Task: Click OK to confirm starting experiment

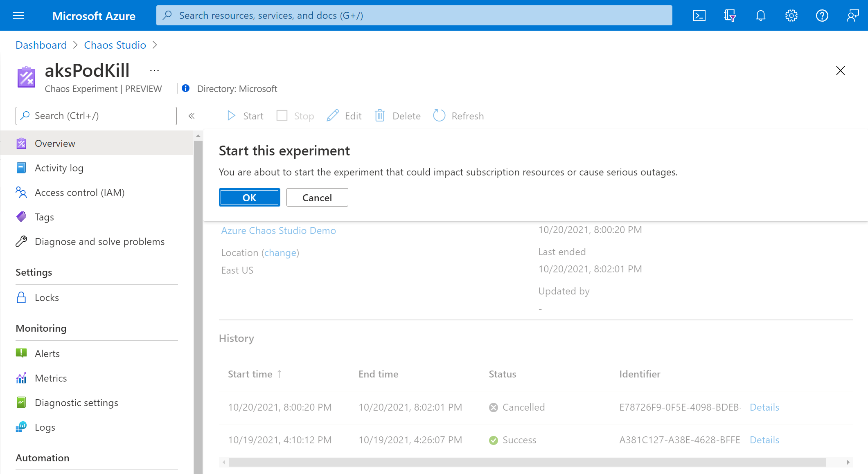Action: tap(249, 197)
